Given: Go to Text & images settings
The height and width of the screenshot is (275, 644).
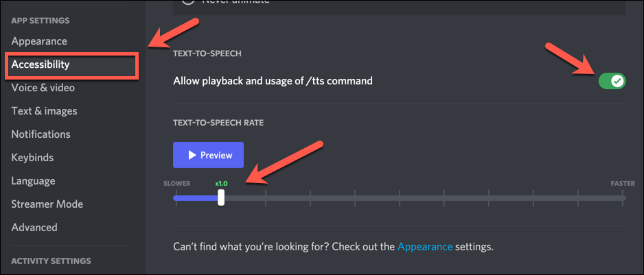Looking at the screenshot, I should (44, 111).
